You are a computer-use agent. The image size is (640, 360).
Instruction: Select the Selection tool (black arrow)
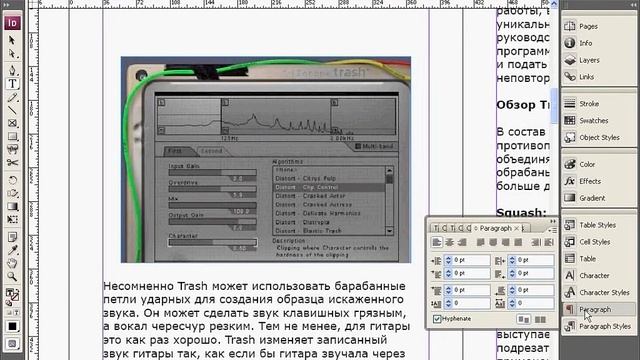pos(12,40)
